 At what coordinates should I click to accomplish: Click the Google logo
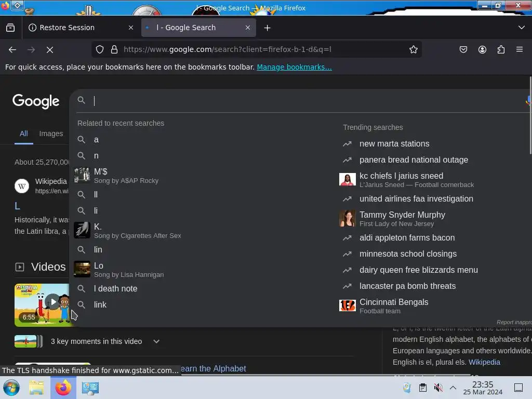(36, 101)
